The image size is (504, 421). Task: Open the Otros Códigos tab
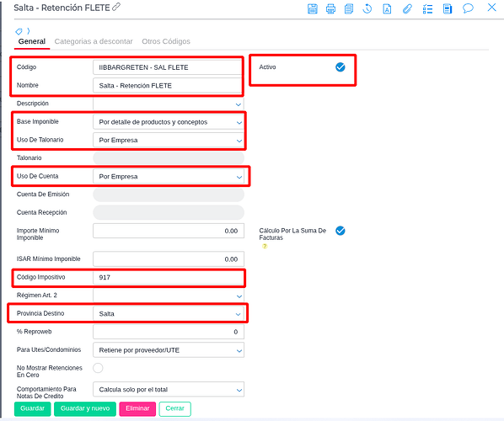pos(166,41)
